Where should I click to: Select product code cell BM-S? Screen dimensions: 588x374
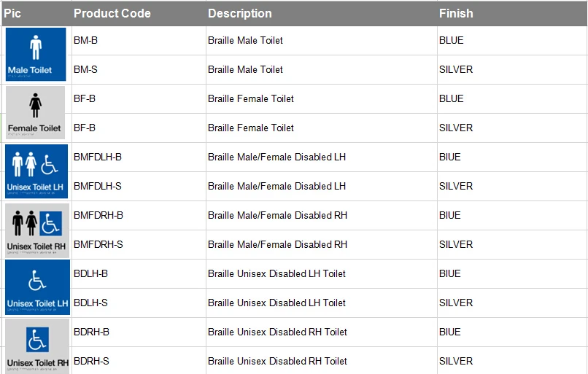tap(86, 69)
